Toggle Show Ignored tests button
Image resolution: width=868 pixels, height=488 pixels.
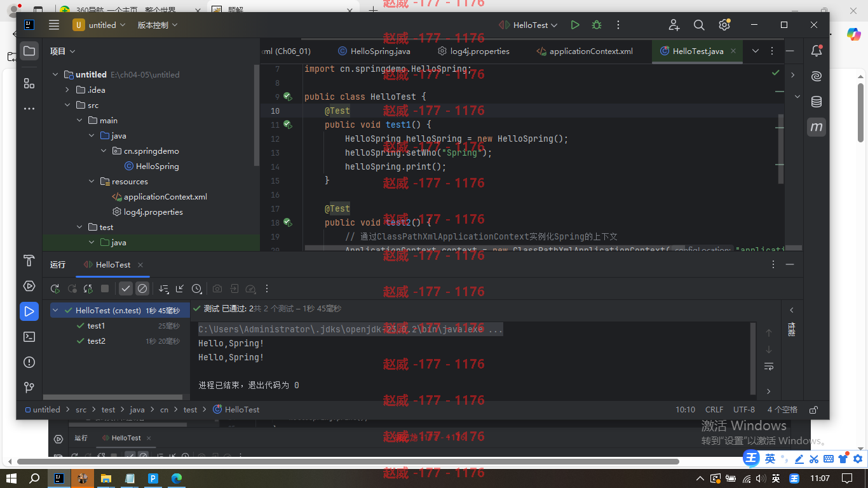tap(142, 288)
